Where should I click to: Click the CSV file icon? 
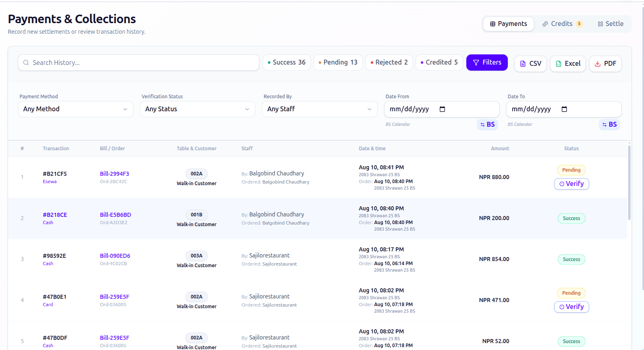point(523,64)
